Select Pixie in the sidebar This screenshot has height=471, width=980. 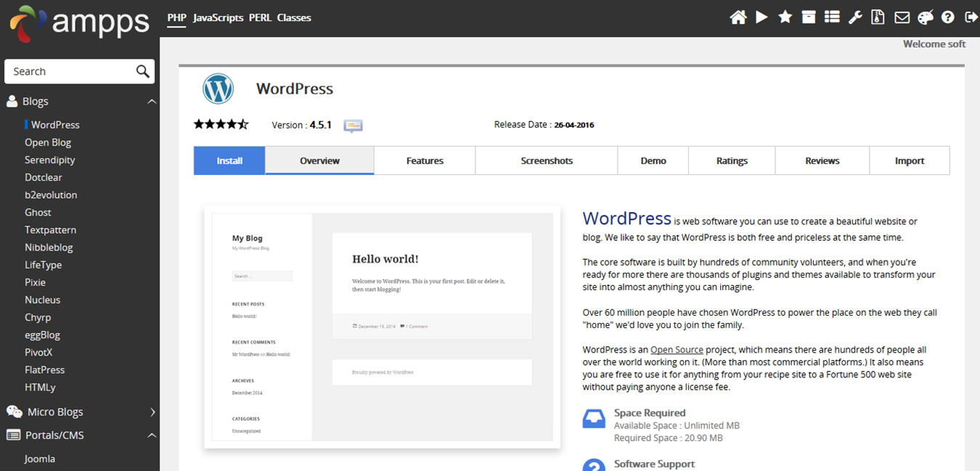(35, 282)
